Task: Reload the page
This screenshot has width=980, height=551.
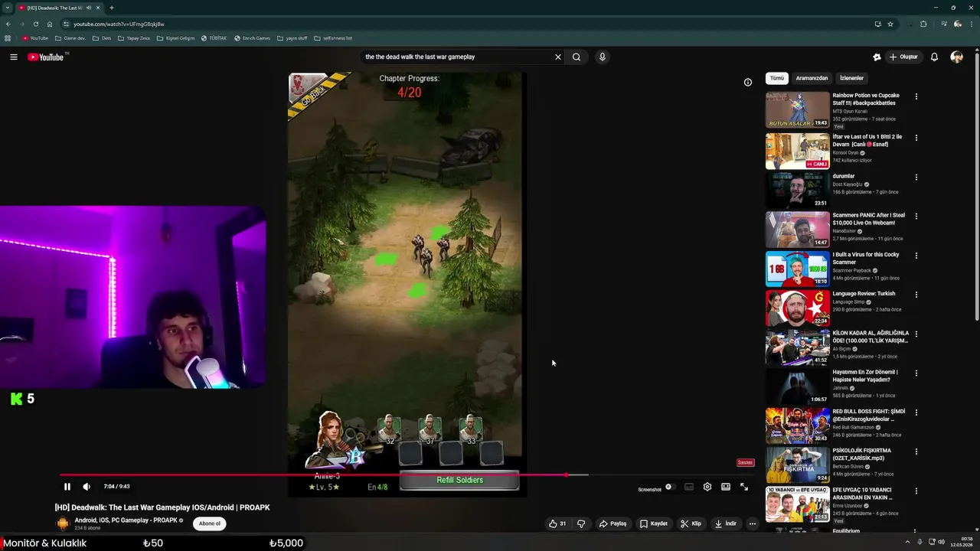Action: [x=35, y=24]
